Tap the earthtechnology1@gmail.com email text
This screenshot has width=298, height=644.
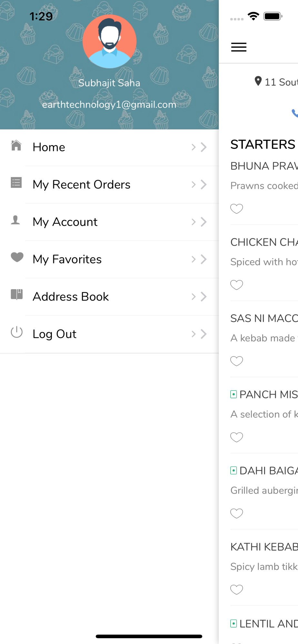click(x=109, y=105)
